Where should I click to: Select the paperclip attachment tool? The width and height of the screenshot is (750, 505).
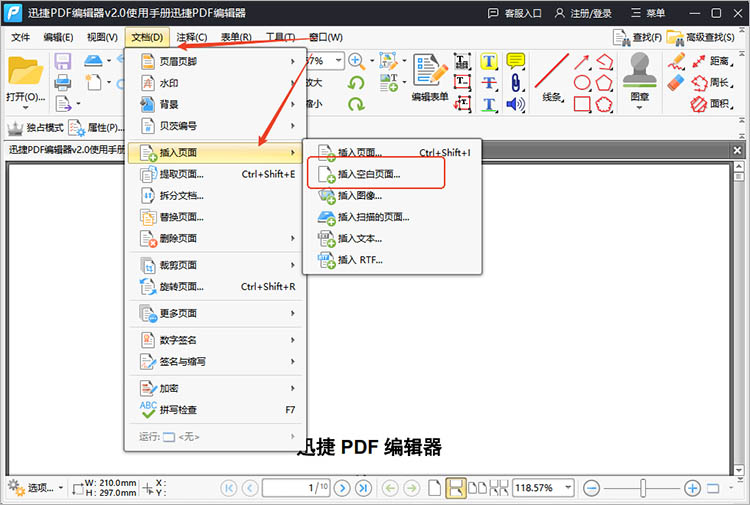[x=516, y=83]
